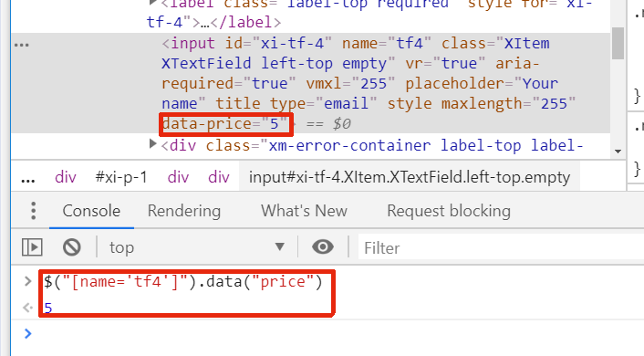Switch to the Rendering tab
This screenshot has width=644, height=356.
(184, 211)
